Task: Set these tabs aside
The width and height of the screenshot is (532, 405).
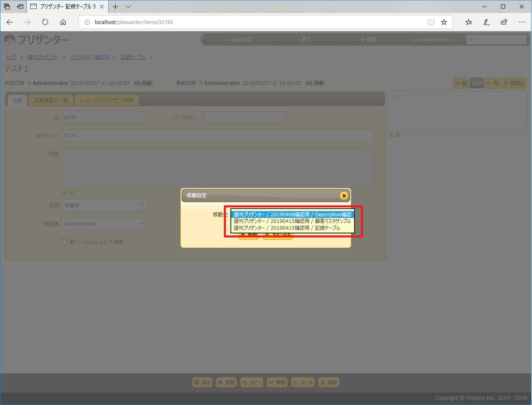Action: pyautogui.click(x=20, y=7)
